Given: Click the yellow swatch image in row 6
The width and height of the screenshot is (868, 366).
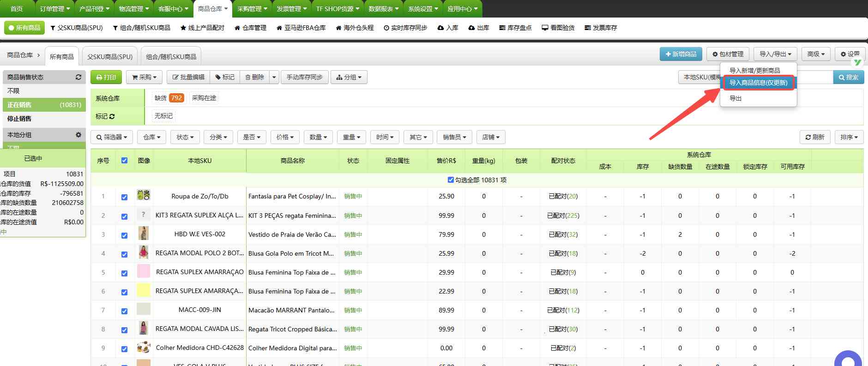Looking at the screenshot, I should 144,290.
